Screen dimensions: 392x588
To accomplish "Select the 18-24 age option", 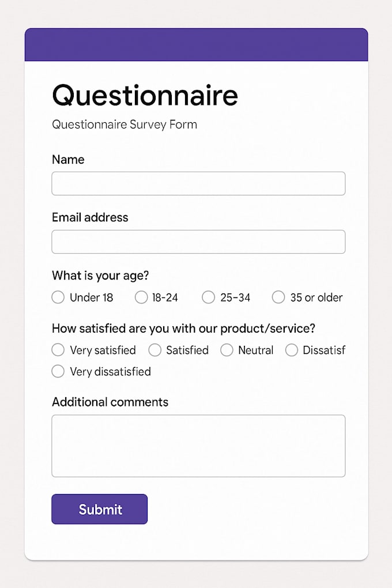I will 141,297.
